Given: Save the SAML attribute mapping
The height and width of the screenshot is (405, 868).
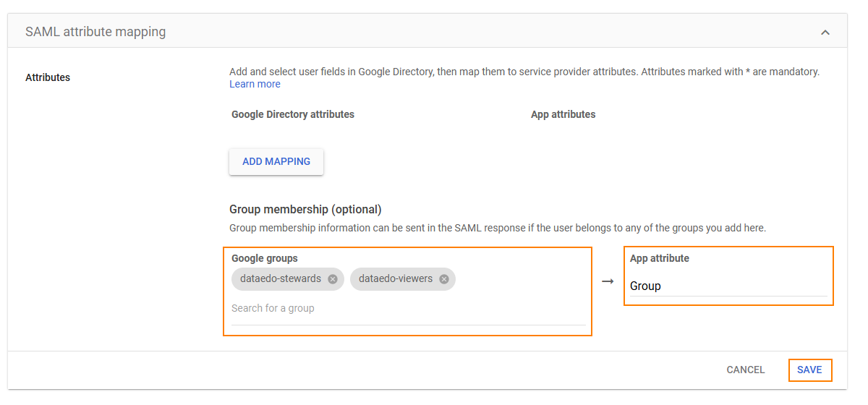Looking at the screenshot, I should pyautogui.click(x=809, y=370).
